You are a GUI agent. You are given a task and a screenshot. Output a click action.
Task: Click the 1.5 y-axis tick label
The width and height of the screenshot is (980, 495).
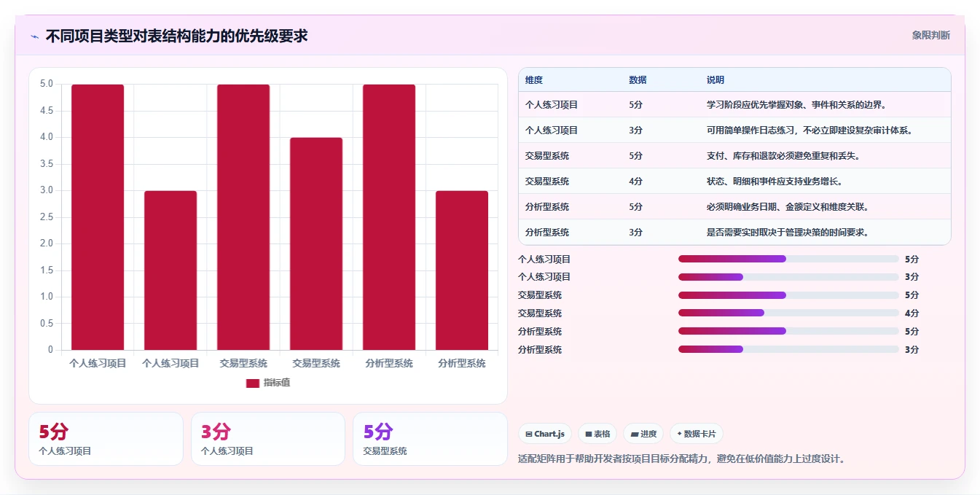coord(47,270)
